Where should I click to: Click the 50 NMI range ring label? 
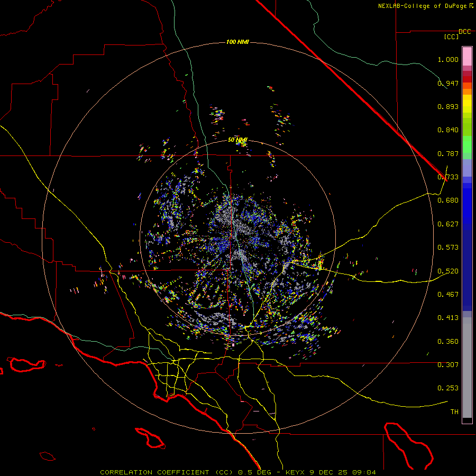click(x=237, y=140)
